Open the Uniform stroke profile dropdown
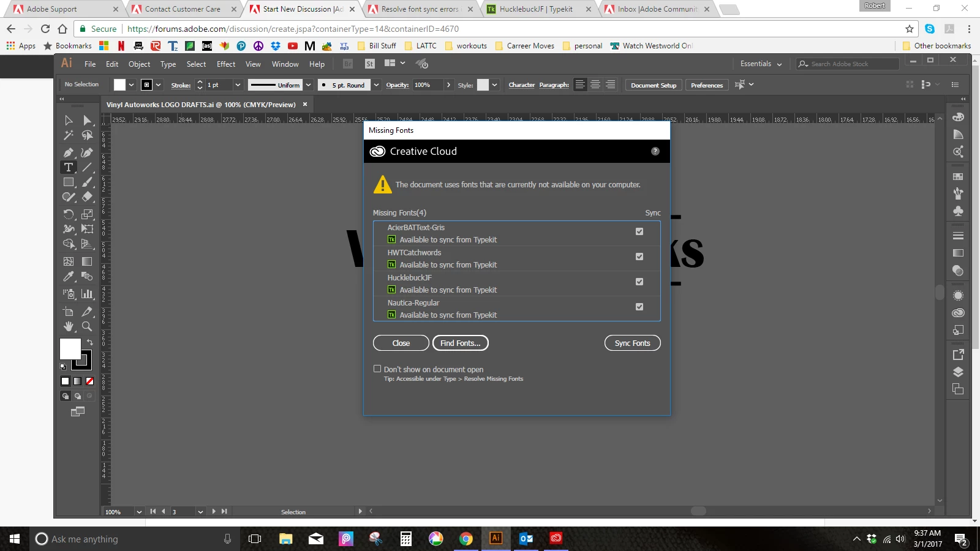Screen dimensions: 980x551 (x=309, y=85)
